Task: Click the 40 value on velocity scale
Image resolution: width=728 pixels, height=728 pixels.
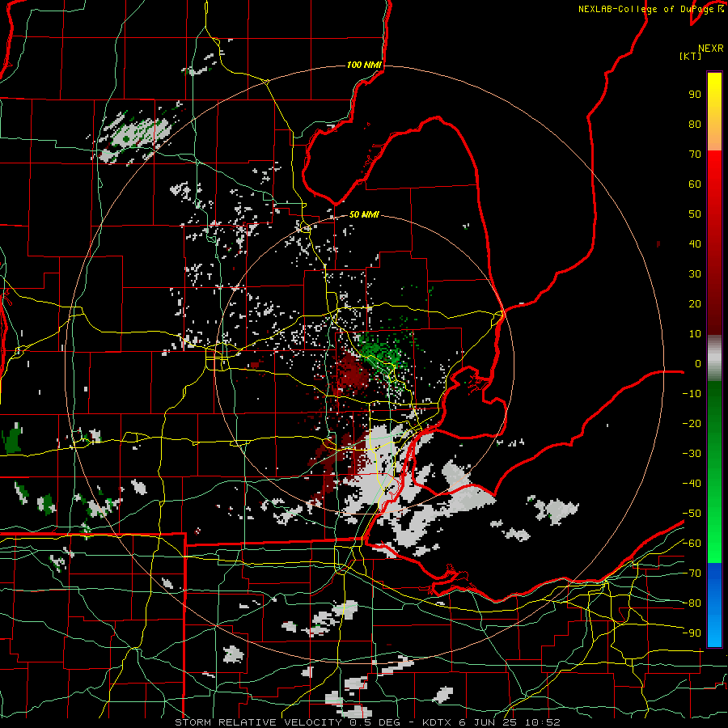Action: (x=695, y=244)
